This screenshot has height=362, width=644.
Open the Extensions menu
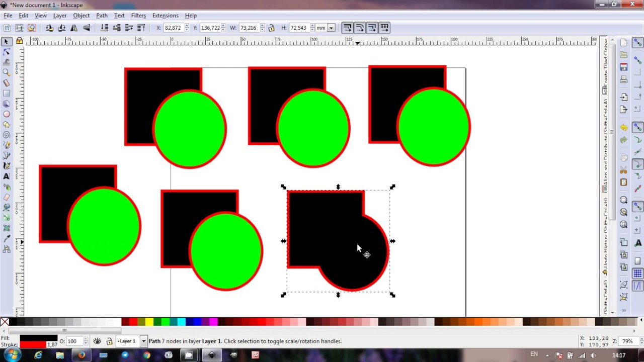click(165, 16)
